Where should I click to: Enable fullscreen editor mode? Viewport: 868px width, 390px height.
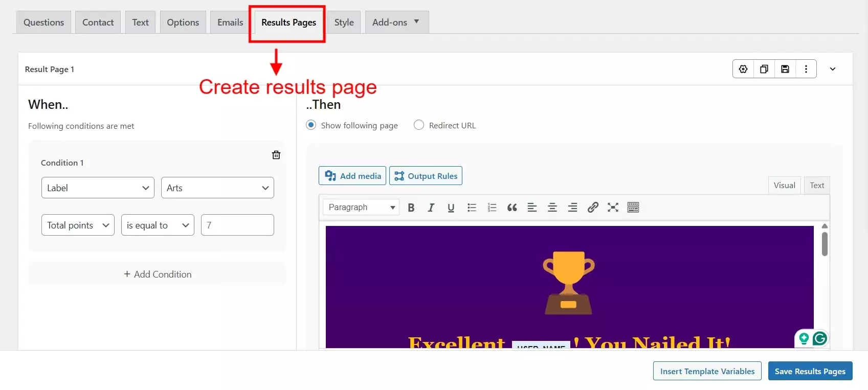pyautogui.click(x=613, y=208)
